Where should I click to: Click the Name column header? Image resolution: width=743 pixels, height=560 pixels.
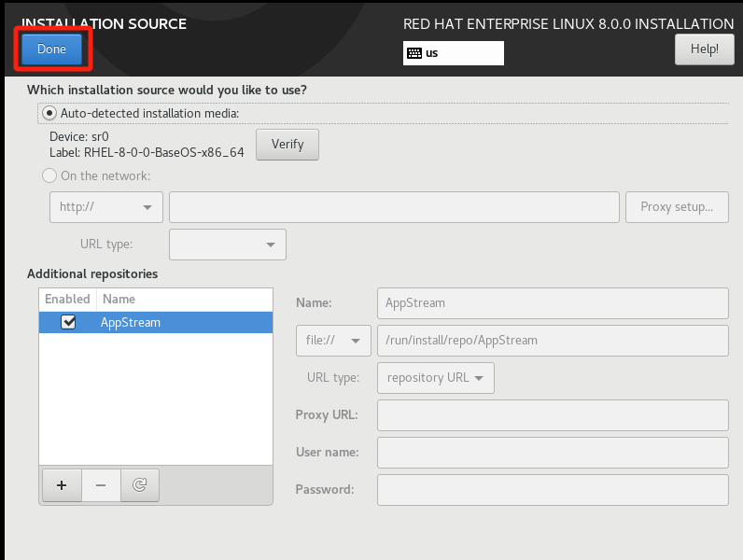pos(119,300)
